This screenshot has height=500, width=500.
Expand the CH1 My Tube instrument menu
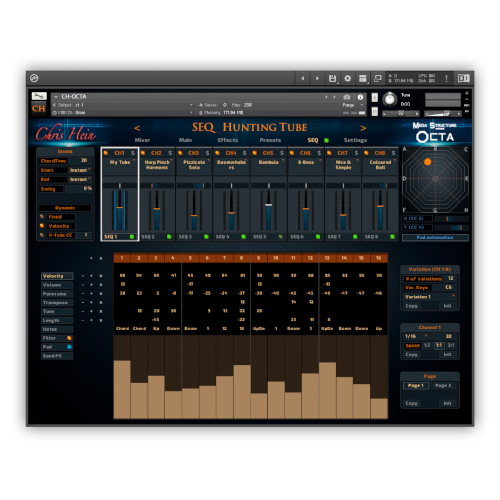click(134, 160)
